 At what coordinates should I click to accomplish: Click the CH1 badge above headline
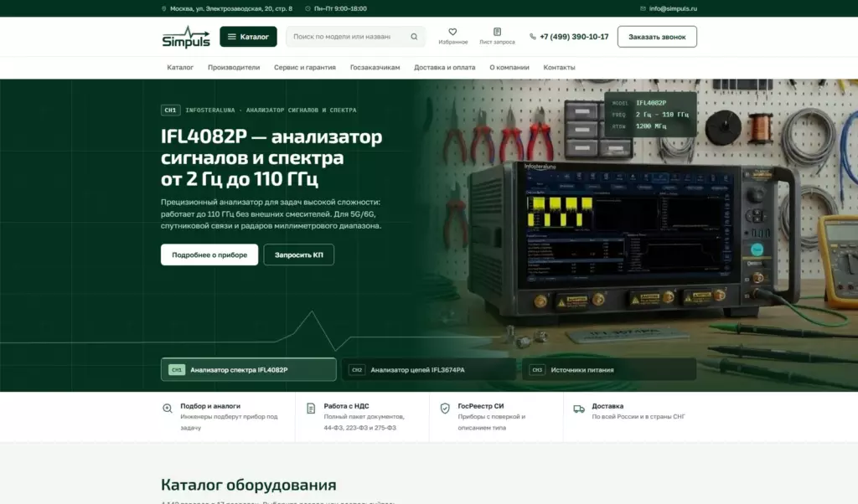pyautogui.click(x=170, y=110)
